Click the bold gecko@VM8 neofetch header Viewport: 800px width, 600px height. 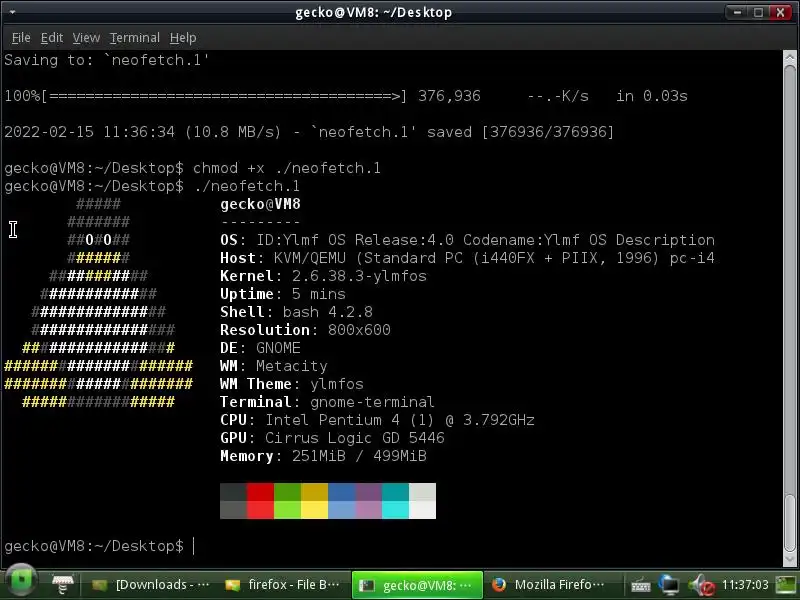tap(260, 204)
